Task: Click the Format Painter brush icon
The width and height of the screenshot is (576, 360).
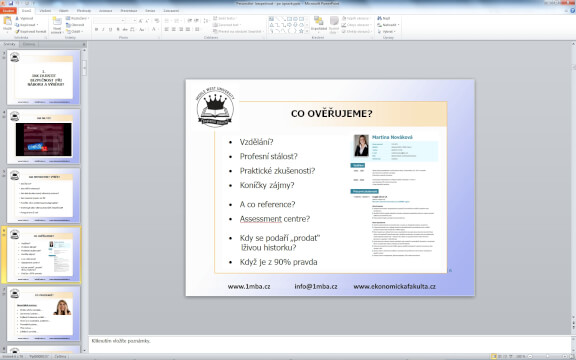Action: click(x=17, y=32)
